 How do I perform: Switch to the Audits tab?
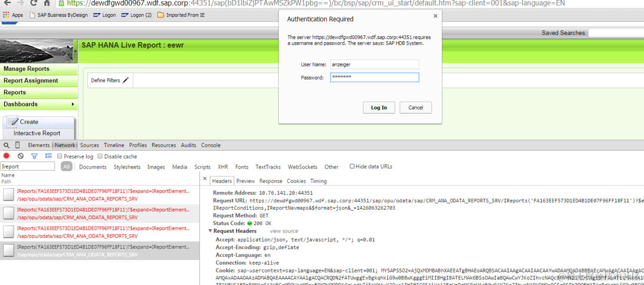[x=189, y=146]
